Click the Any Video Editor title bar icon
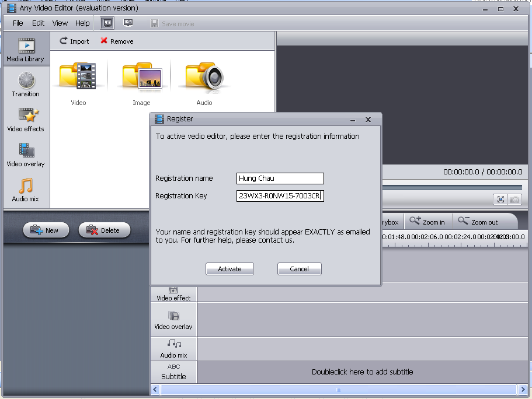Image resolution: width=532 pixels, height=399 pixels. point(12,8)
